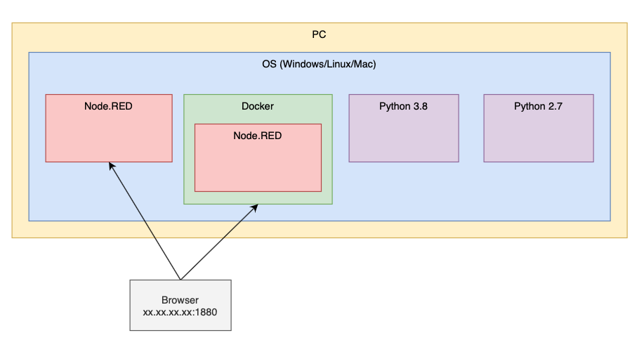Click the Browser xx.xx.xx.xx:1880 box
The width and height of the screenshot is (644, 345).
pos(180,305)
